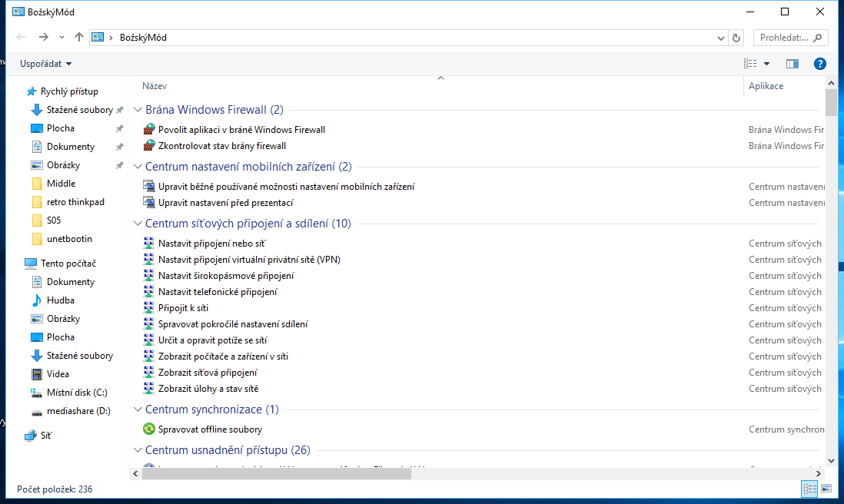This screenshot has height=504, width=844.
Task: Click the forward navigation arrow
Action: pos(44,37)
